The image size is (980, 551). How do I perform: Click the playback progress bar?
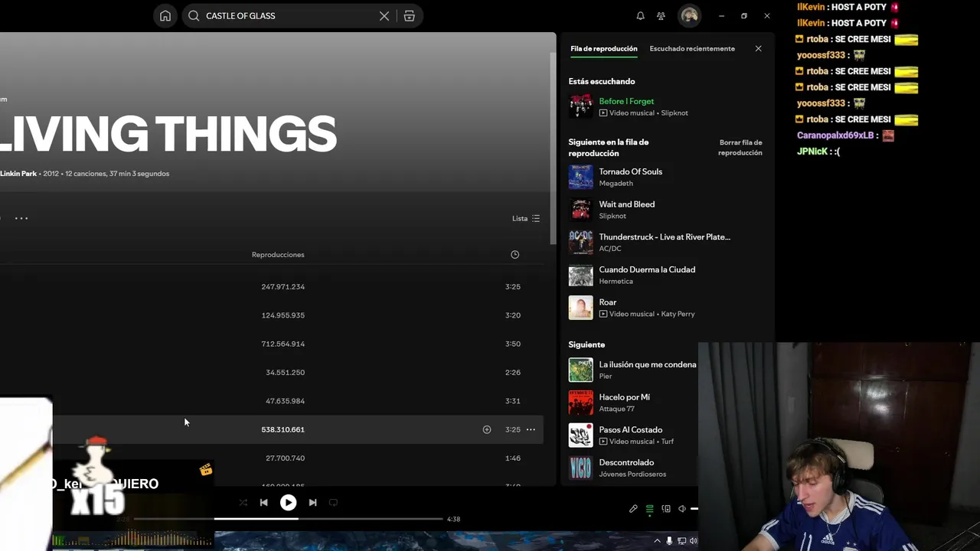[x=289, y=519]
